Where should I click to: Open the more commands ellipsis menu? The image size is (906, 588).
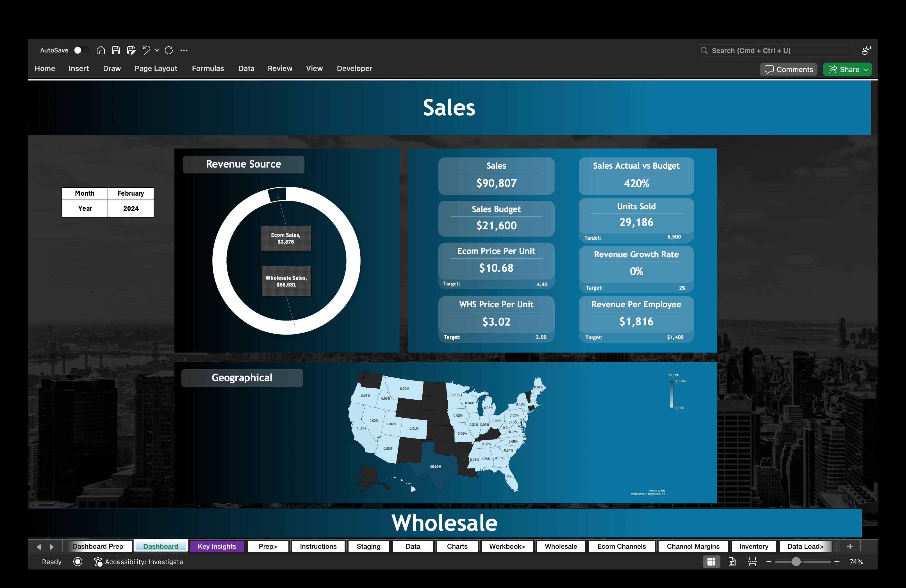click(184, 50)
